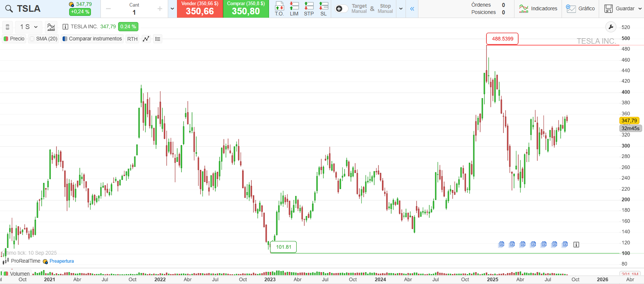Screen dimensions: 644x284
Task: Click the line drawing tool icon
Action: tap(146, 39)
